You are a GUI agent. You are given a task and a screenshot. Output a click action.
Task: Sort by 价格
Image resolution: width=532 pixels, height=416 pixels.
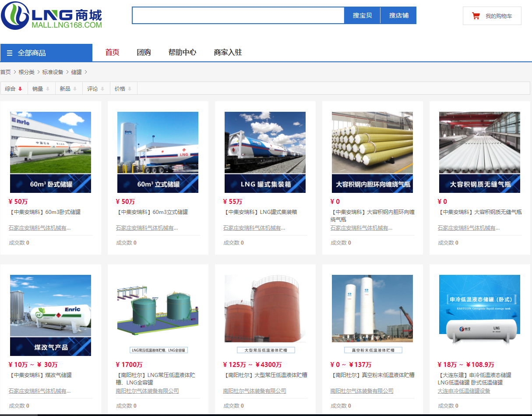click(123, 89)
